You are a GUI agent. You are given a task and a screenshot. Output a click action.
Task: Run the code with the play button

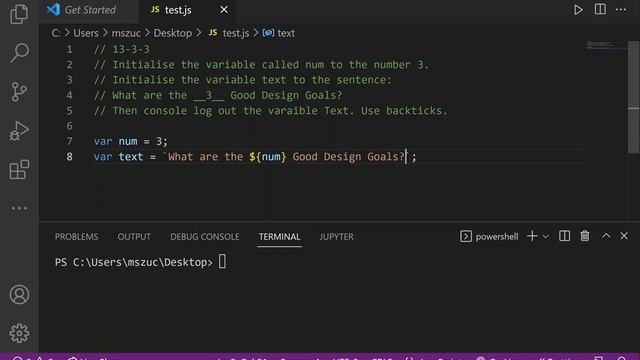click(578, 10)
